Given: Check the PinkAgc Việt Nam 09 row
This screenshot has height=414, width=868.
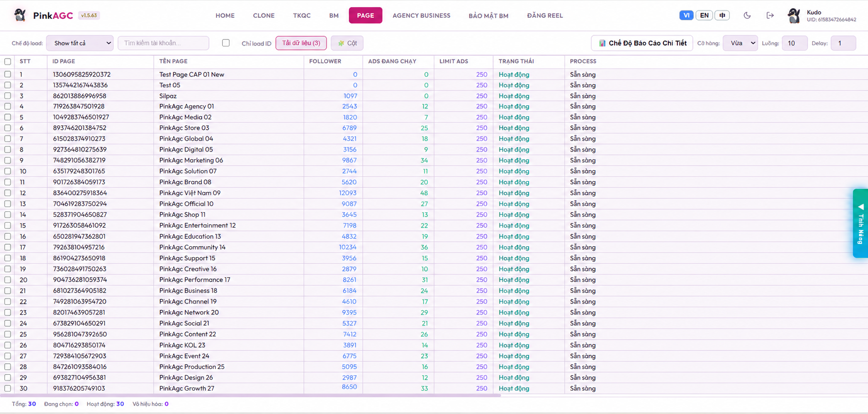Looking at the screenshot, I should click(8, 193).
